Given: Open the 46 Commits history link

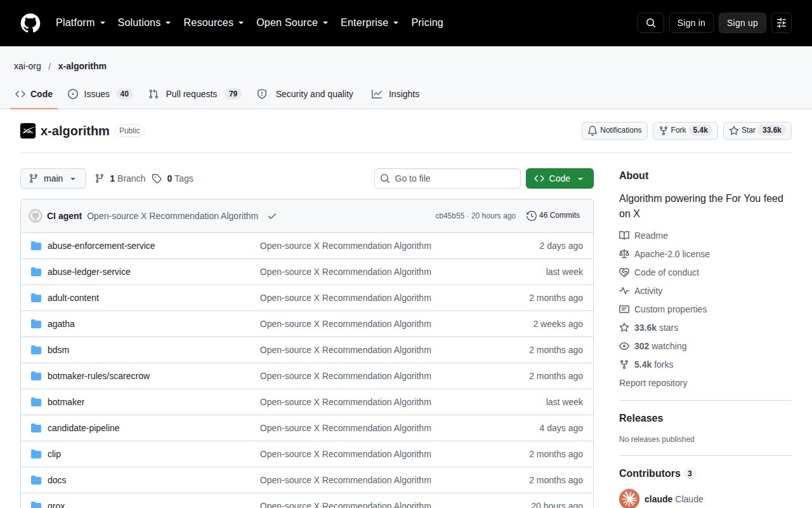Looking at the screenshot, I should coord(553,216).
